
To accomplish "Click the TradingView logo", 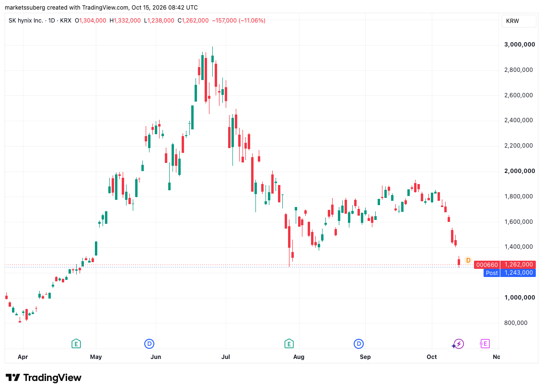I will (x=44, y=378).
